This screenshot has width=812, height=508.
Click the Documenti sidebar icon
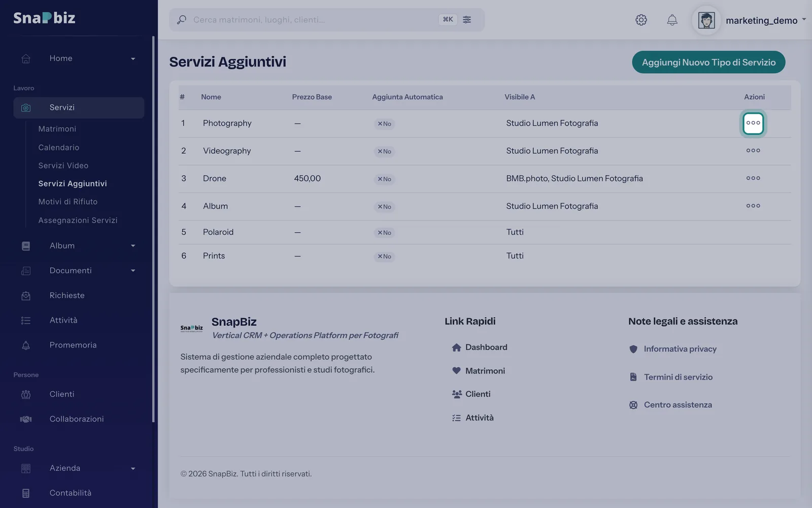(26, 271)
